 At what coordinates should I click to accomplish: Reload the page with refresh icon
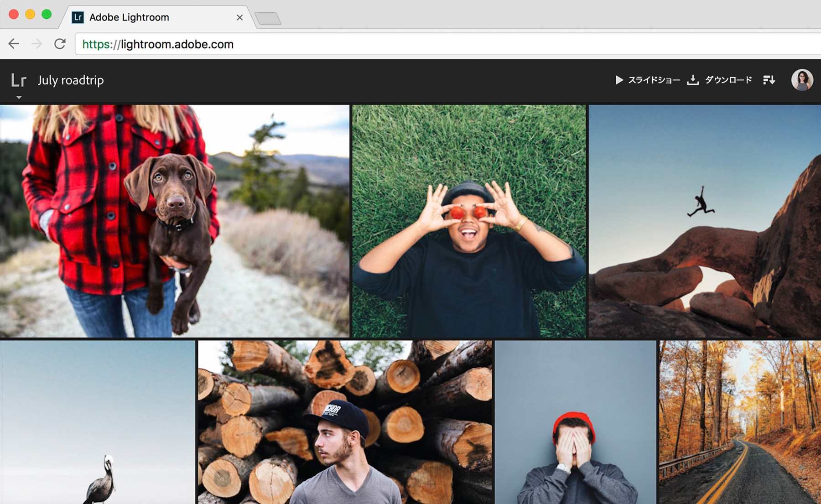(x=60, y=44)
